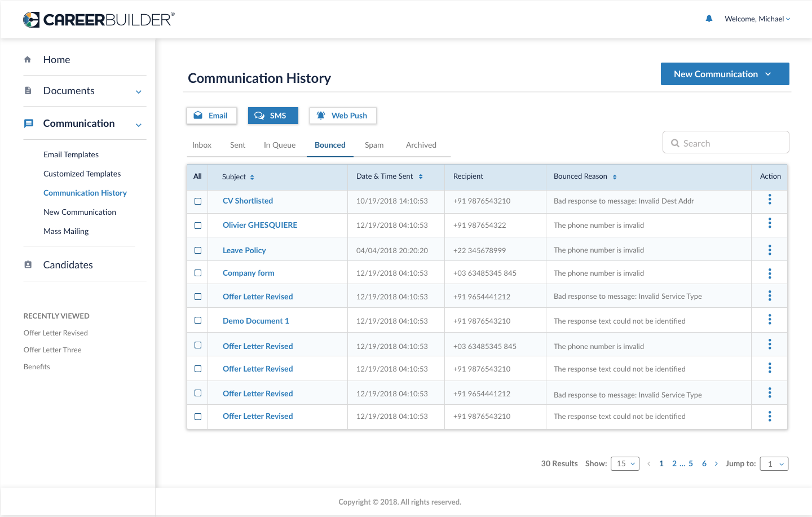
Task: Sort by Subject column arrows
Action: 252,177
